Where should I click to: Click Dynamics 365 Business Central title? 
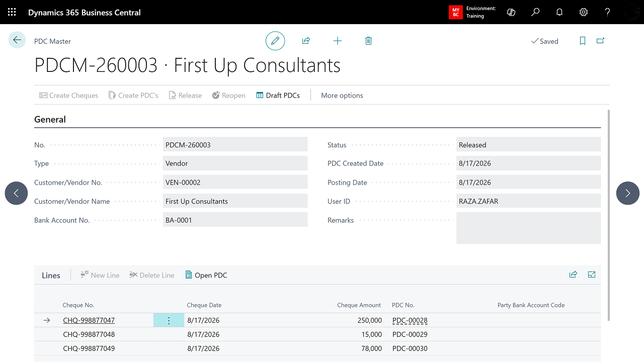(85, 12)
